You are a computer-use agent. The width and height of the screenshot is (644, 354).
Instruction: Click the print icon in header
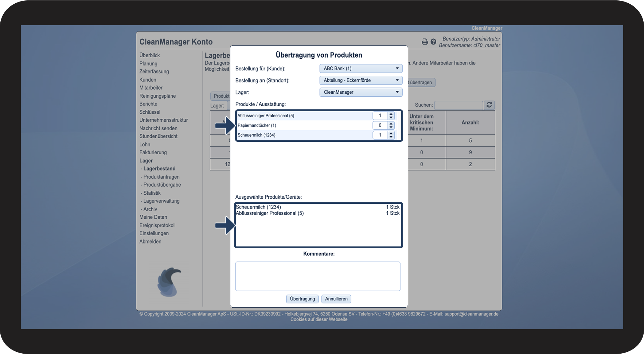[425, 42]
